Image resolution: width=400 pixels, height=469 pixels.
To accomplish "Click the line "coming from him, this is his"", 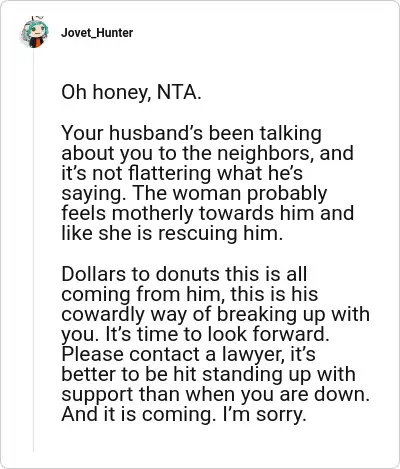I will [x=189, y=294].
